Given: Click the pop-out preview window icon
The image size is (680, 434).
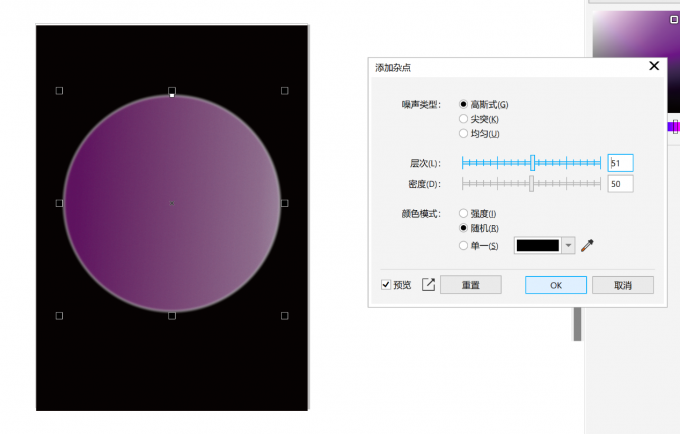Looking at the screenshot, I should [428, 285].
